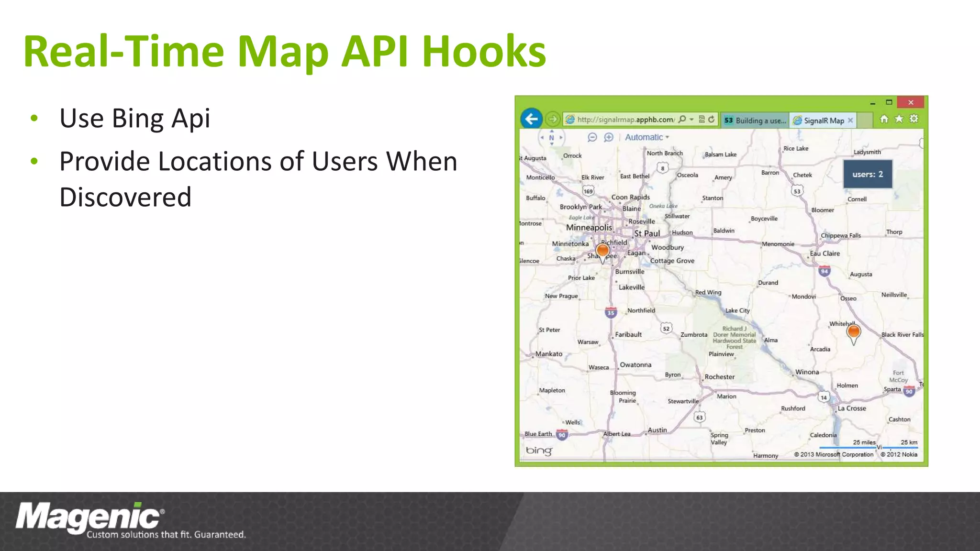
Task: Click the Highway 14 shield near Holmen
Action: tap(824, 397)
